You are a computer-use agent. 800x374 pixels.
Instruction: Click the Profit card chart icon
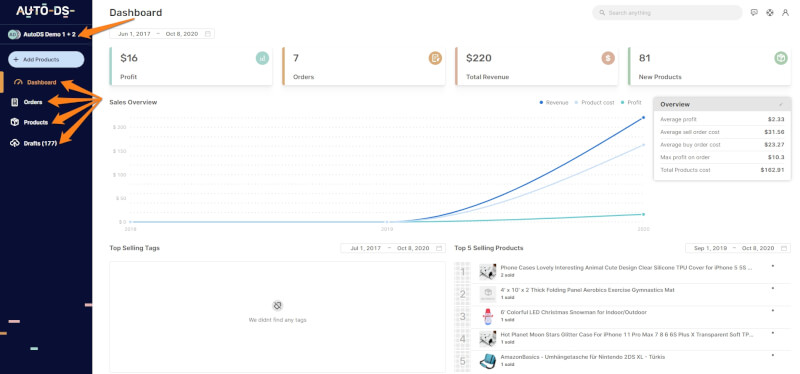click(x=262, y=58)
